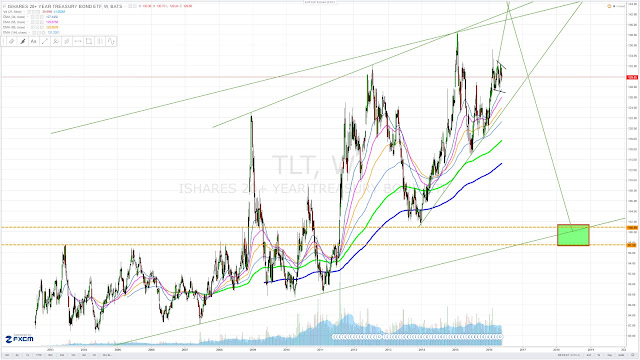The height and width of the screenshot is (360, 640).
Task: Hide the magenta-valued second EMA line
Action: tap(32, 22)
